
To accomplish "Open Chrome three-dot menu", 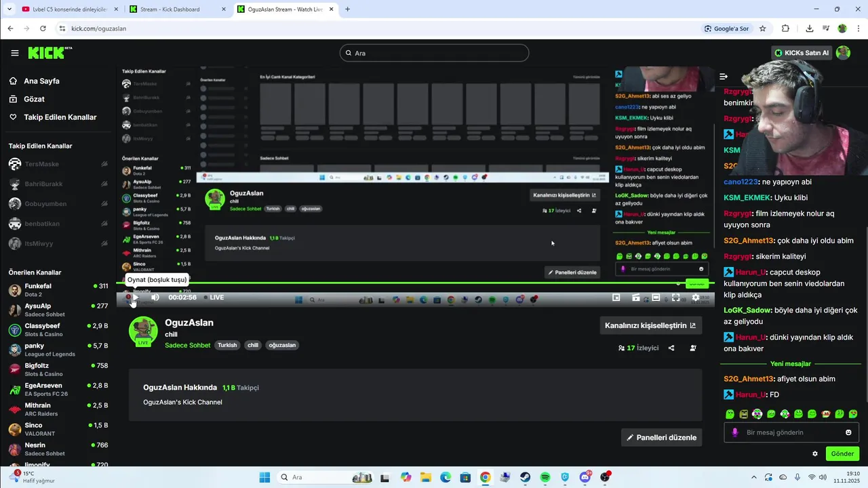I will [859, 28].
